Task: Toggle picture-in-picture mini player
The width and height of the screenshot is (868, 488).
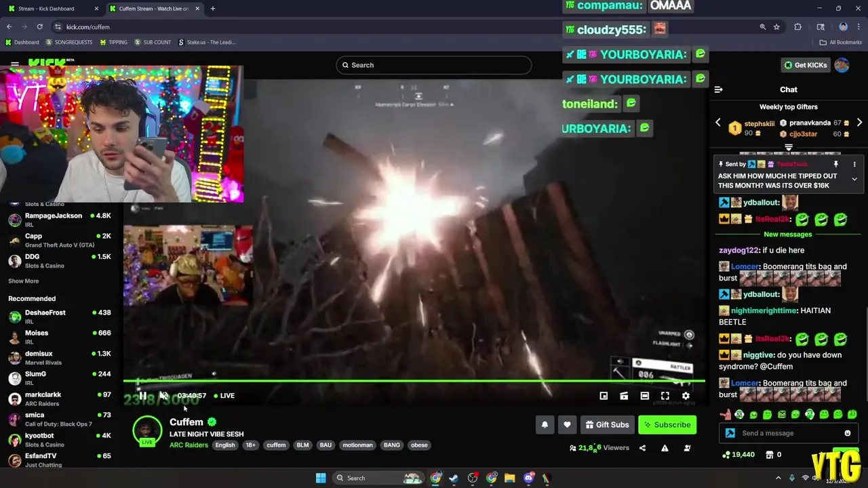Action: click(604, 396)
